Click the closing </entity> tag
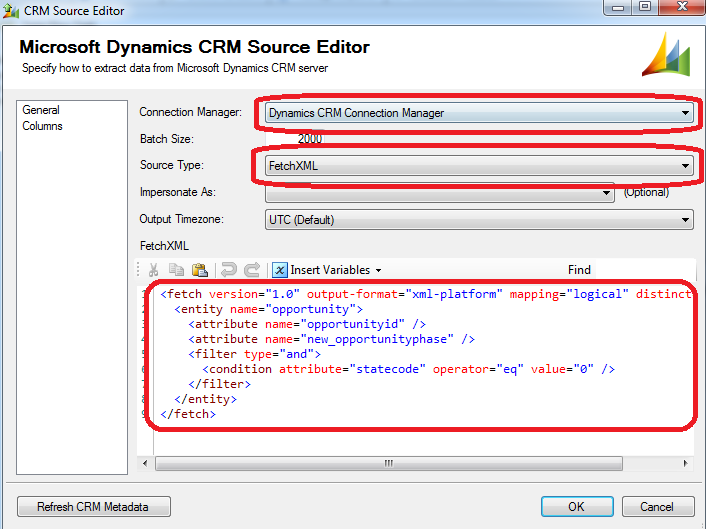This screenshot has height=529, width=706. tap(205, 399)
